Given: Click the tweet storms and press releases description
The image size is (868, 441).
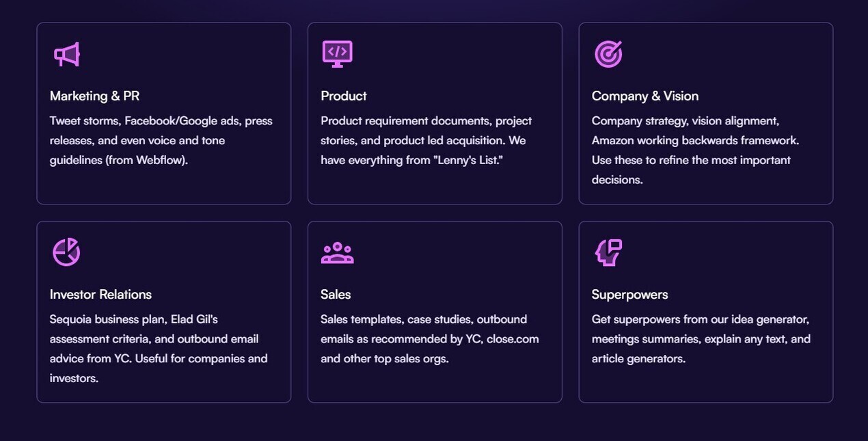Looking at the screenshot, I should point(161,140).
